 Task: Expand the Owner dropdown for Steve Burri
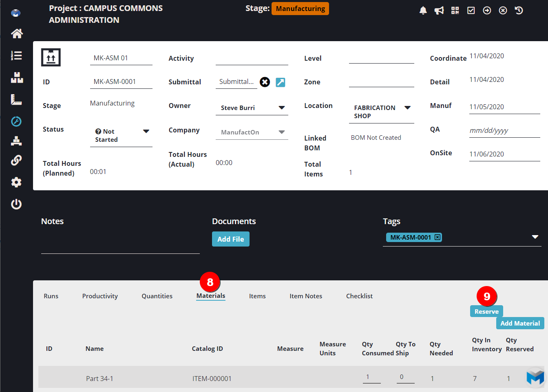(282, 108)
